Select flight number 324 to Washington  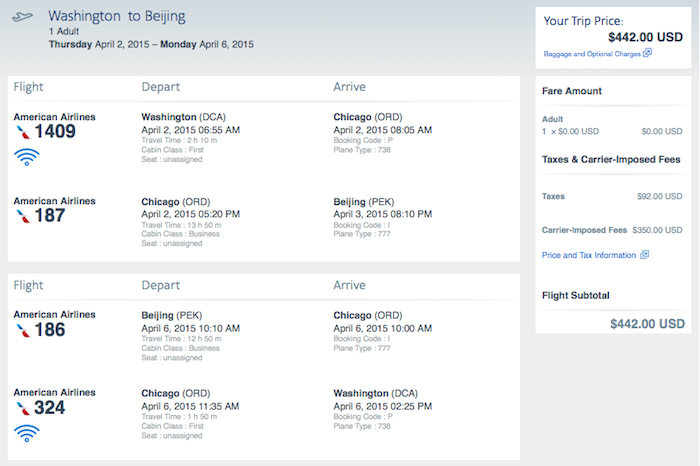click(50, 408)
